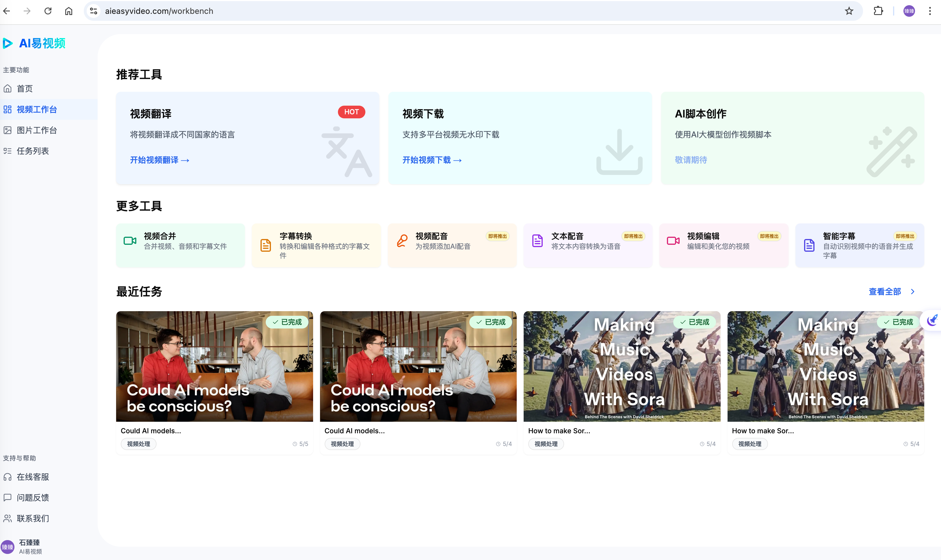Expand 查看全部 chevron arrow
Screen dimensions: 941x560
point(913,292)
